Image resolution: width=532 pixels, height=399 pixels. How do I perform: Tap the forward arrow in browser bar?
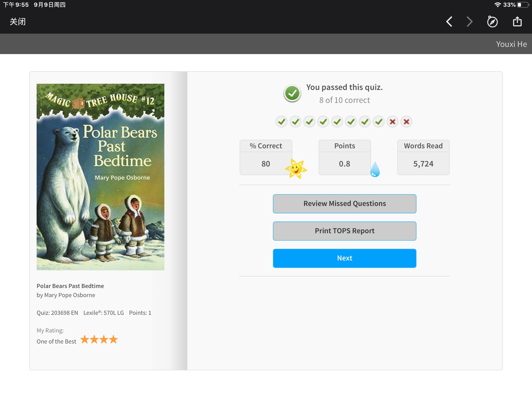(x=469, y=22)
